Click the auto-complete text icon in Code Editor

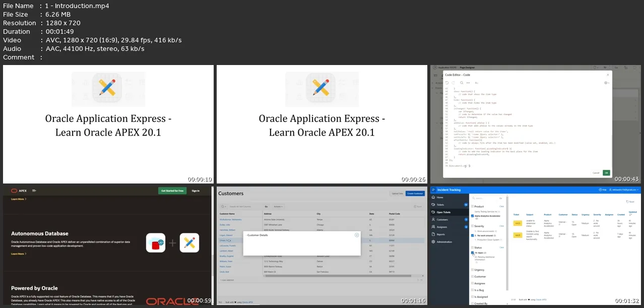(x=477, y=83)
